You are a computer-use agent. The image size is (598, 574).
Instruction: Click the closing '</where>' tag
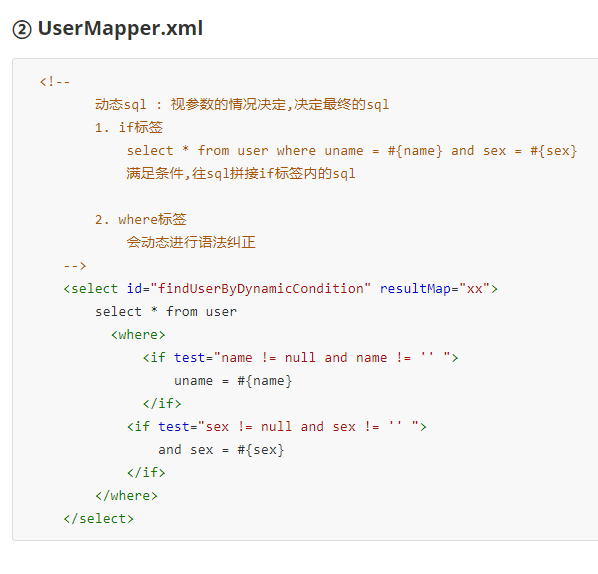pyautogui.click(x=126, y=495)
